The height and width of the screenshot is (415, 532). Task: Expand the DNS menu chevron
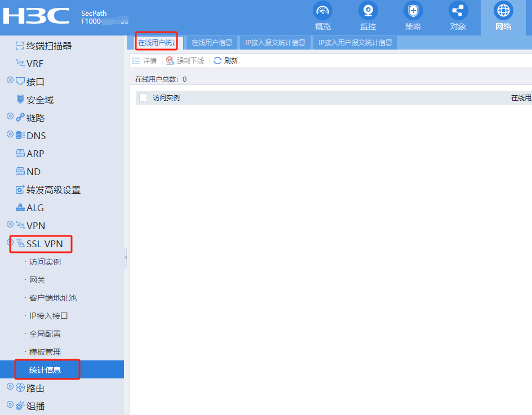point(10,134)
